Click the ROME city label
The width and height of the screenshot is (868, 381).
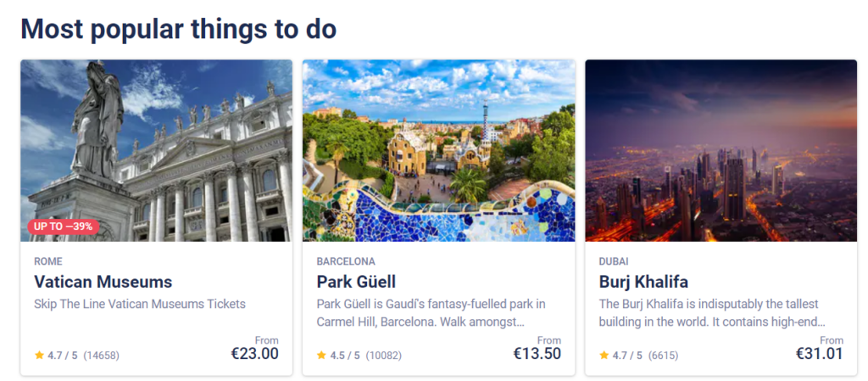(48, 261)
